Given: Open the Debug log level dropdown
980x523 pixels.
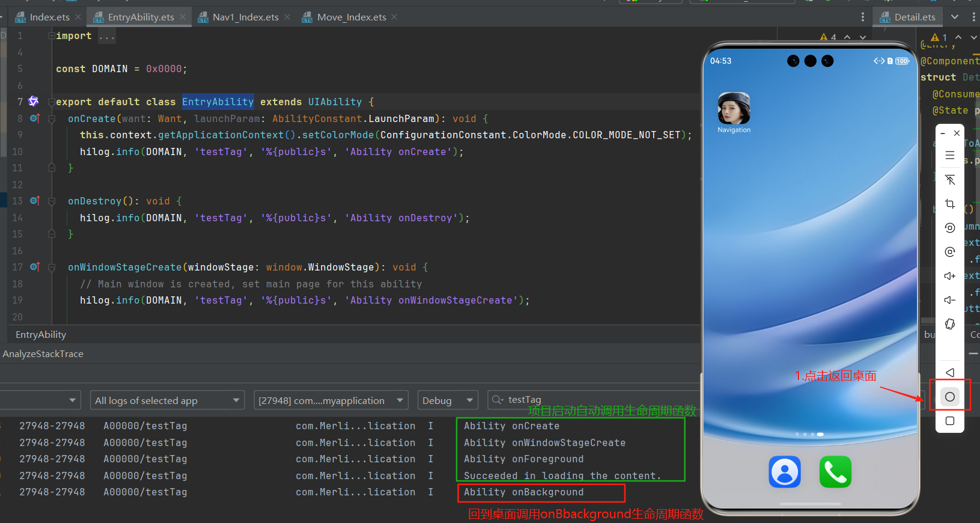Looking at the screenshot, I should (x=448, y=400).
